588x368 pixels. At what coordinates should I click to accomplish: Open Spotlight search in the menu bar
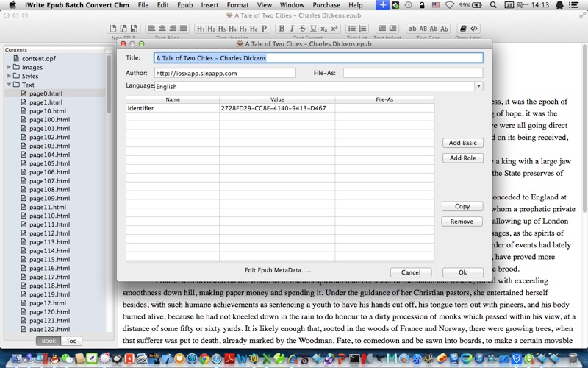tap(493, 5)
